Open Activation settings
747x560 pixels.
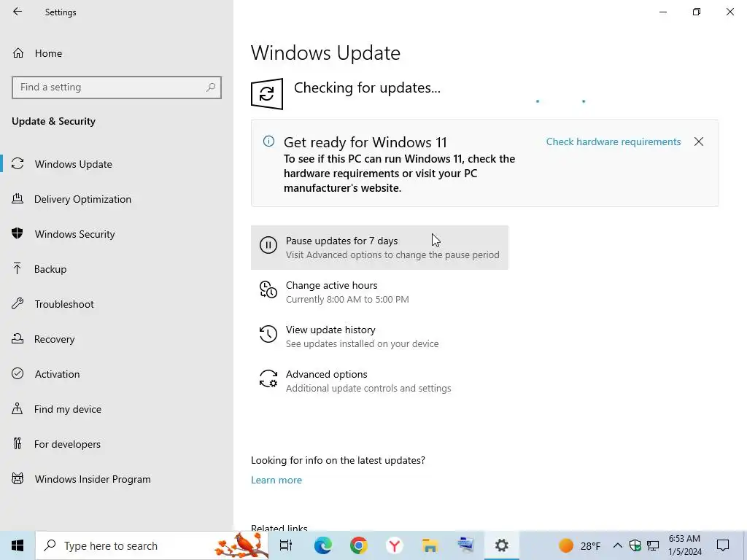(x=117, y=374)
